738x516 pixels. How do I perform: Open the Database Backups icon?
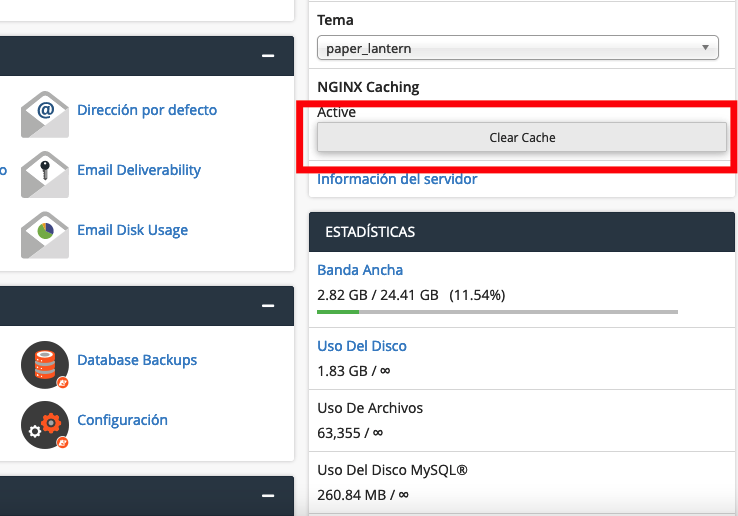(x=45, y=365)
